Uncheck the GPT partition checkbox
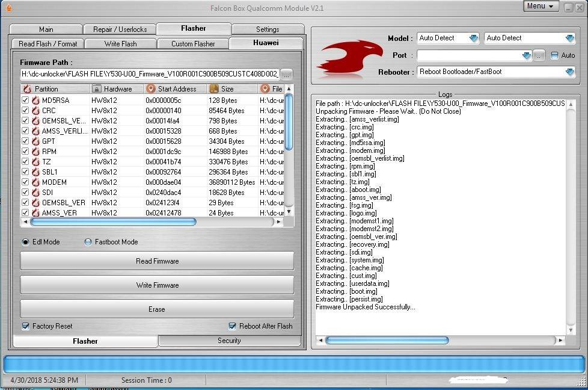This screenshot has width=588, height=390. (25, 141)
